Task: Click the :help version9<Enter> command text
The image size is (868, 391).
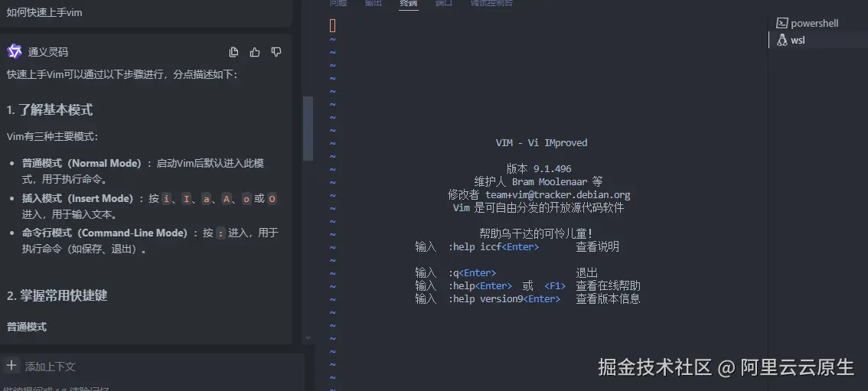Action: (x=504, y=298)
